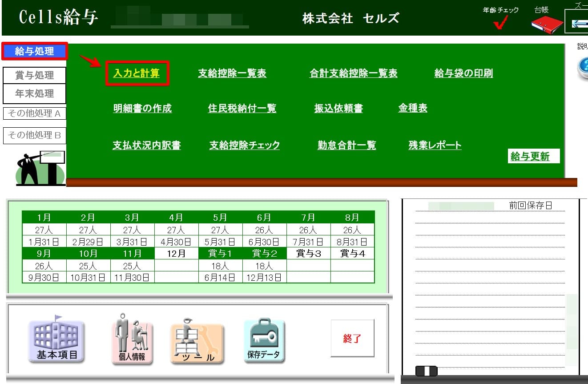Click the scrollbar thumb below the notebook
The width and height of the screenshot is (588, 384).
[x=426, y=371]
